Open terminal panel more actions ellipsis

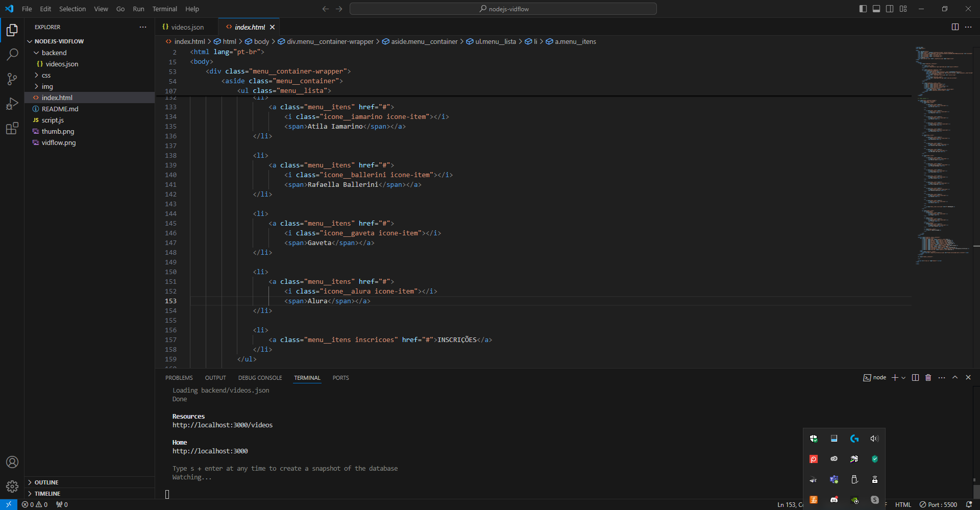942,378
